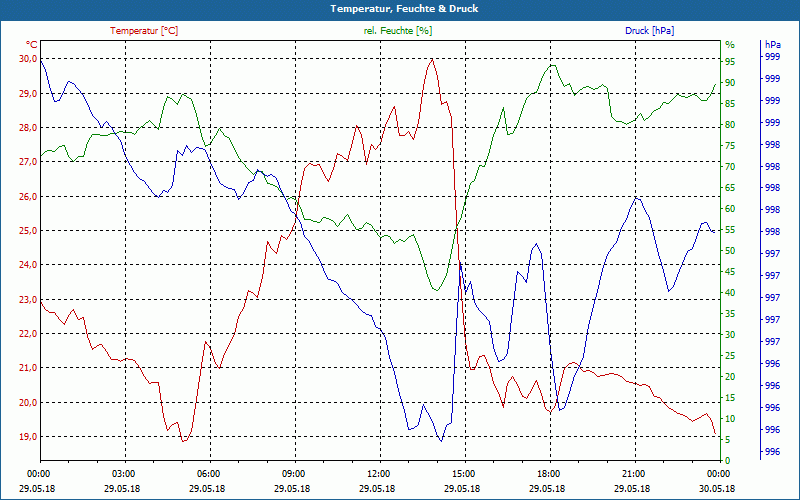800x500 pixels.
Task: Select the green rel. Feuchte [%] legend label
Action: coord(398,31)
